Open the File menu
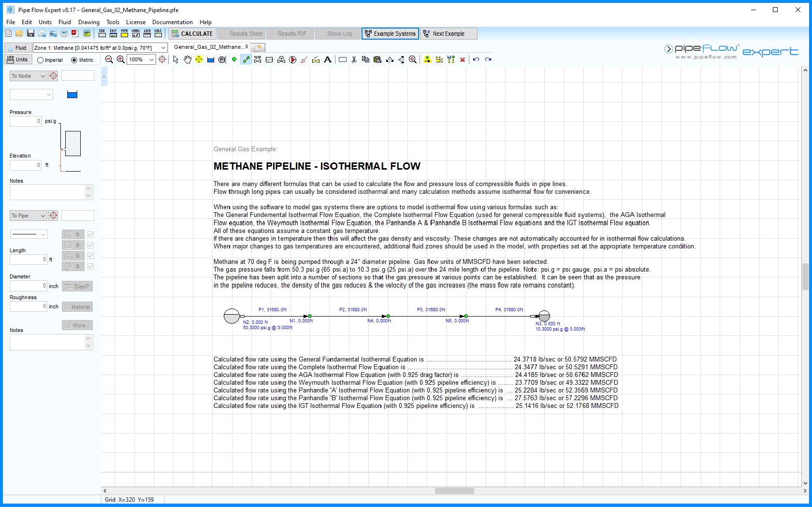 11,22
